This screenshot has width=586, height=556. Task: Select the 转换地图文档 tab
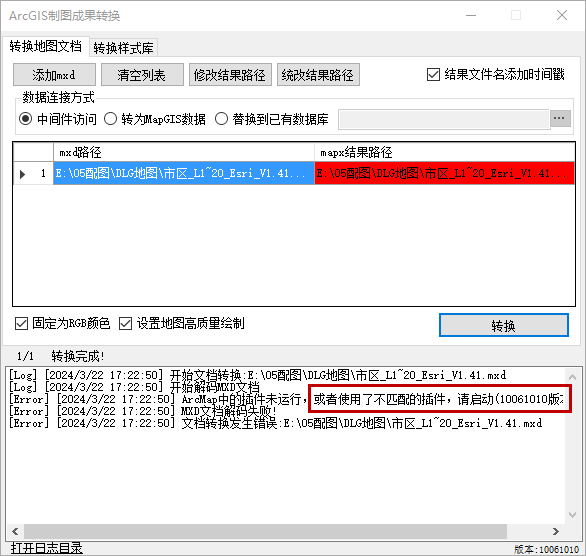click(46, 46)
